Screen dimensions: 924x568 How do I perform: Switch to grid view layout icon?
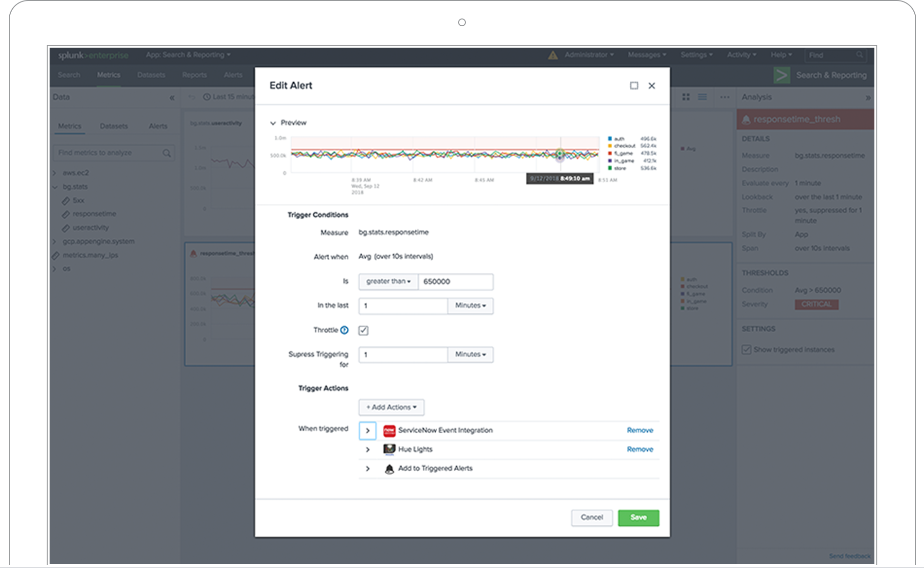(x=686, y=97)
